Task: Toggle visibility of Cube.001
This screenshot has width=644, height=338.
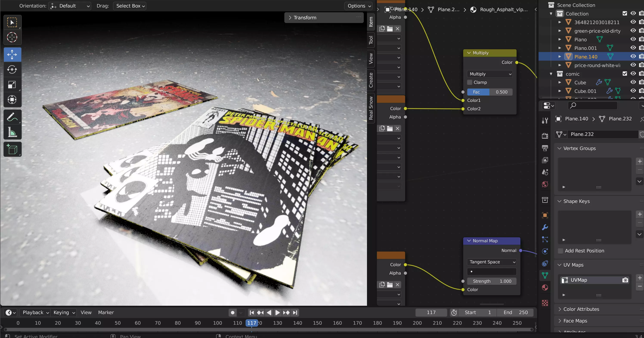Action: 633,91
